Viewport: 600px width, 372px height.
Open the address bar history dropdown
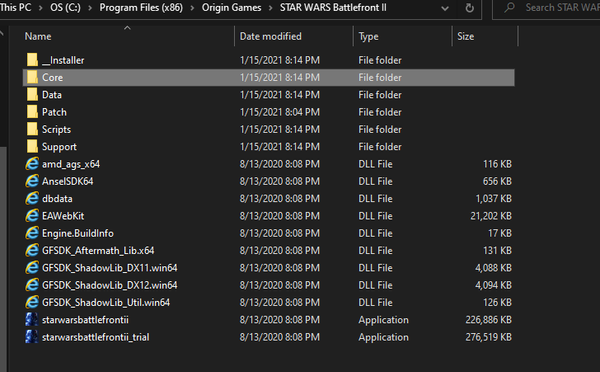point(445,8)
